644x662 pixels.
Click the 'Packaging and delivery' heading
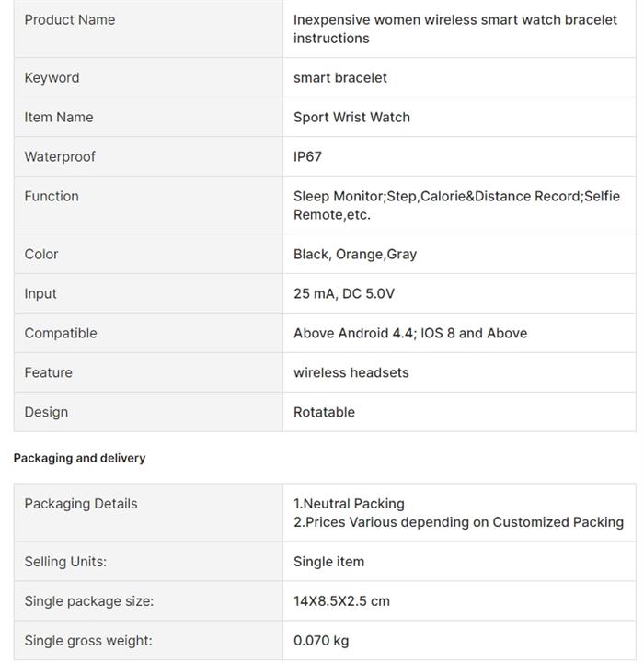coord(80,458)
